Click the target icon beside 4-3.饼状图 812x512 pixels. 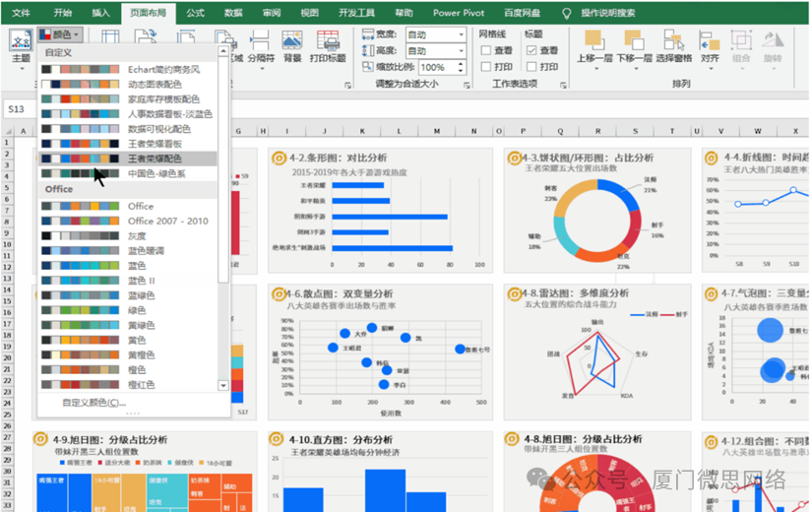click(515, 158)
